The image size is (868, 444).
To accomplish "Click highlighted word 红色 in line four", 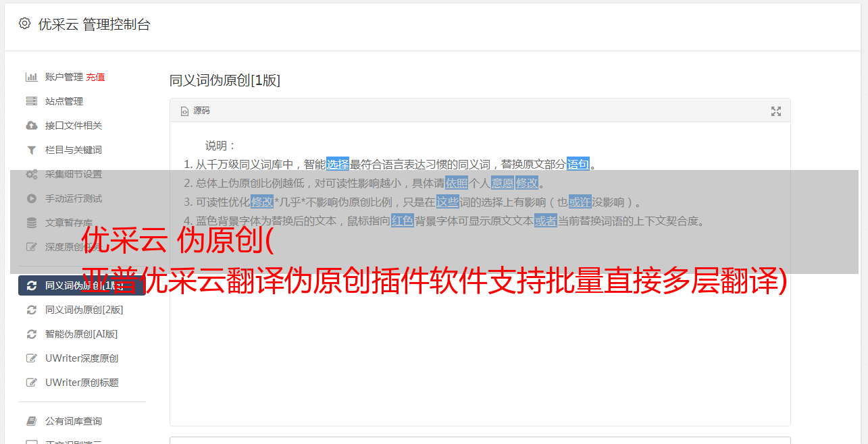I will tap(402, 221).
